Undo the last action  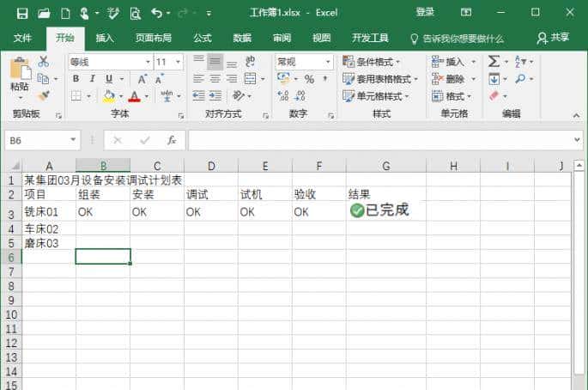(157, 14)
